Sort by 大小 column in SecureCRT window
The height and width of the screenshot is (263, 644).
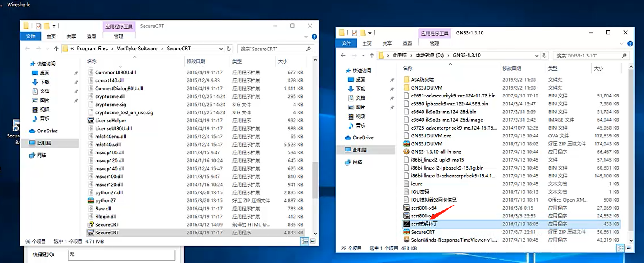(x=283, y=61)
